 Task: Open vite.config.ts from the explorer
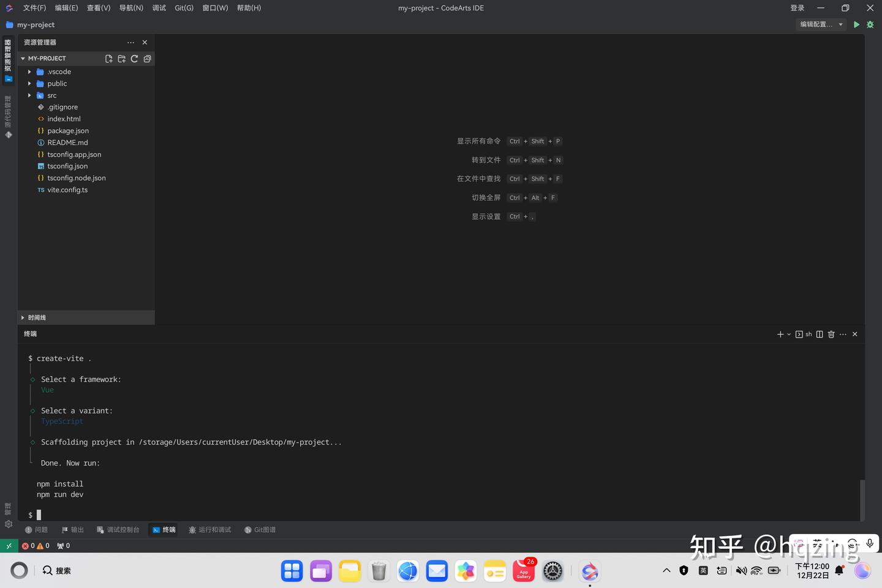[x=67, y=189]
